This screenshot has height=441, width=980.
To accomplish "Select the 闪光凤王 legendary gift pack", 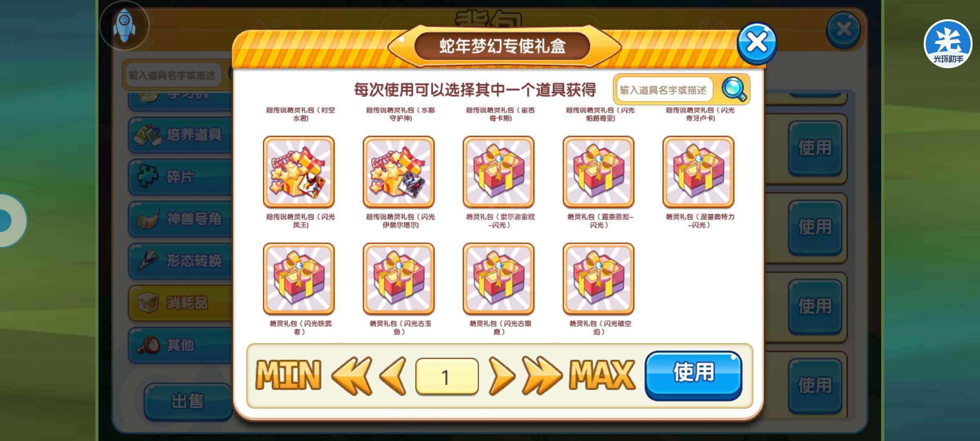I will (x=299, y=172).
